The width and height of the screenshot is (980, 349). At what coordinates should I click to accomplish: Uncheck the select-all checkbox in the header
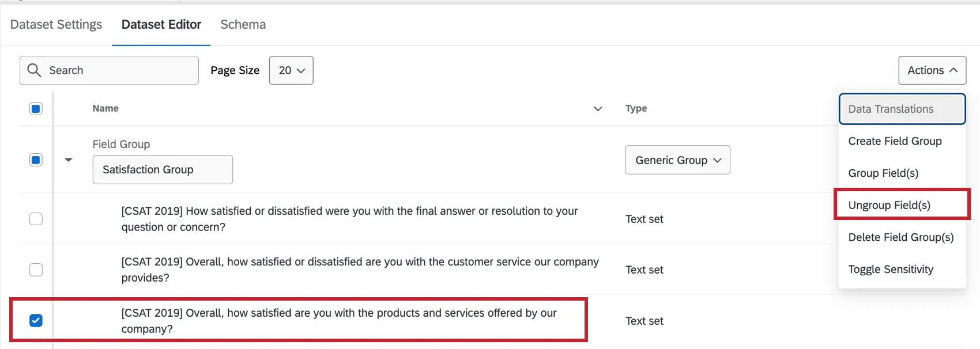(x=36, y=108)
